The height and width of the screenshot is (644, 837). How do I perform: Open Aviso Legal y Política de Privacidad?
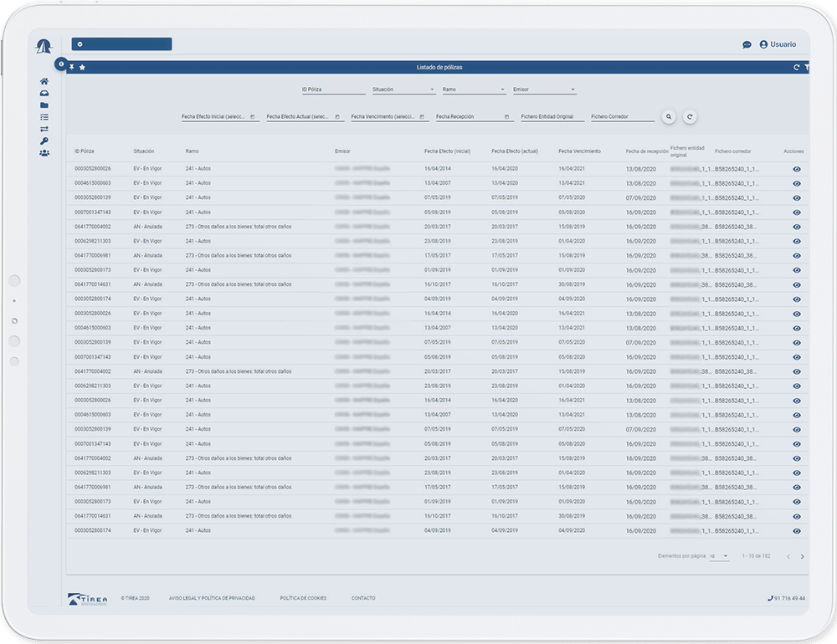point(212,599)
